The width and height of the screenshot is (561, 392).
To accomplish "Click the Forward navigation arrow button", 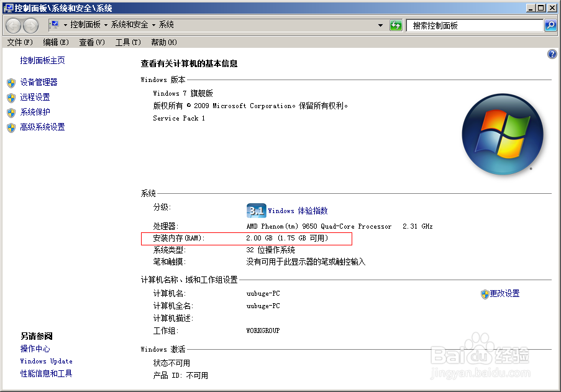I will click(x=31, y=25).
